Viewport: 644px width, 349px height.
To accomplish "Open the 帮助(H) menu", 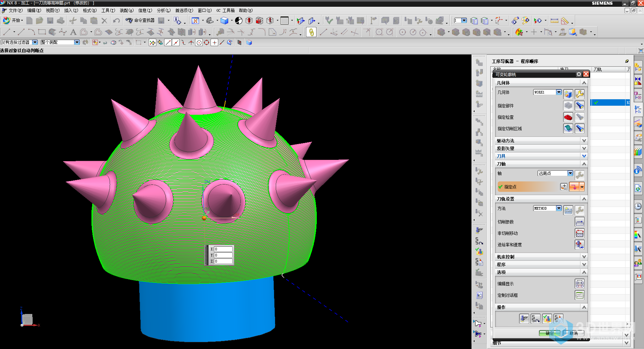I will click(245, 10).
